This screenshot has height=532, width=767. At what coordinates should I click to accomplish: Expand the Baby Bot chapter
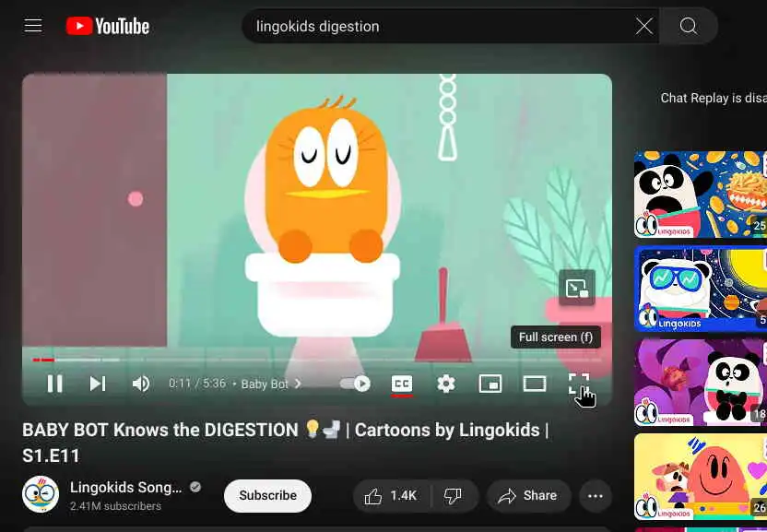click(271, 384)
